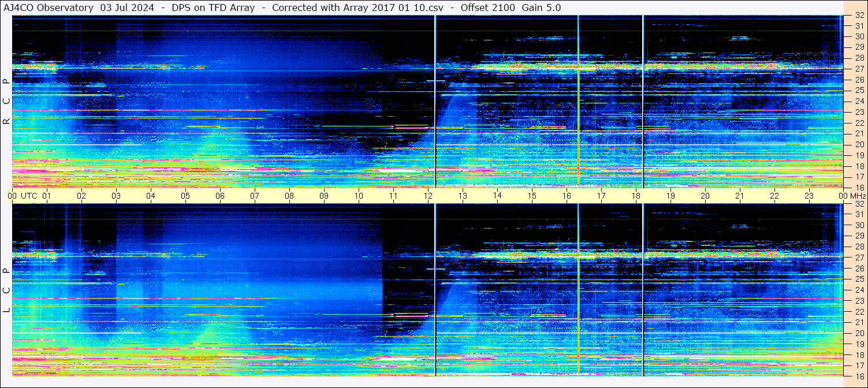Screen dimensions: 868x388
Task: Select the 31 frequency label of LCP panel
Action: 859,214
